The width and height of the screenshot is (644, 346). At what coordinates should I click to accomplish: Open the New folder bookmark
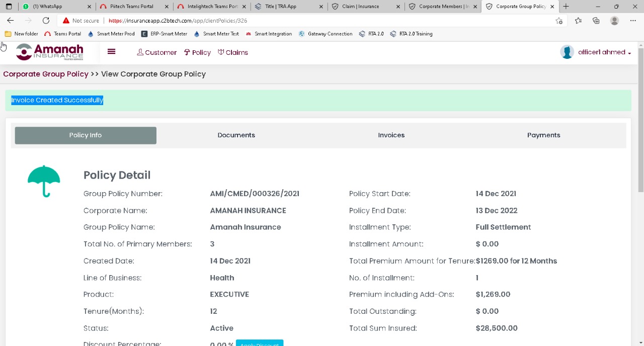point(21,34)
